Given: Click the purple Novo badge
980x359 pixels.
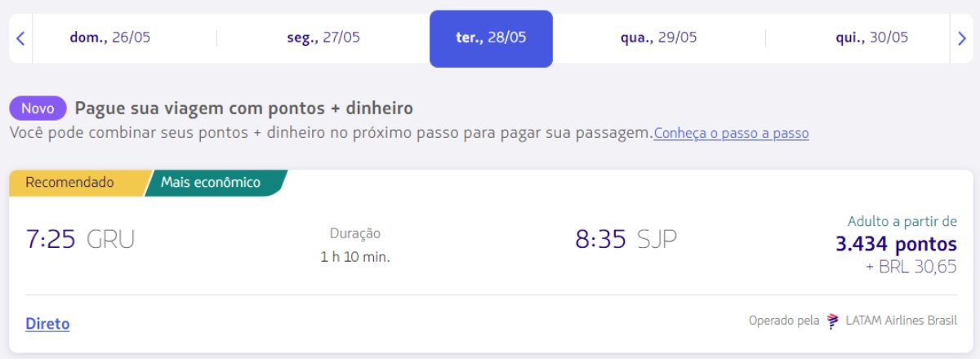Looking at the screenshot, I should [38, 109].
